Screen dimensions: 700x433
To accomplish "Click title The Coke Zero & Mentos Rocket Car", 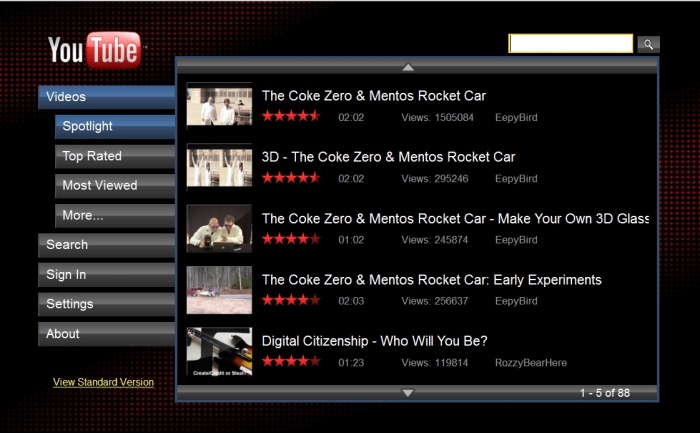I will 374,96.
